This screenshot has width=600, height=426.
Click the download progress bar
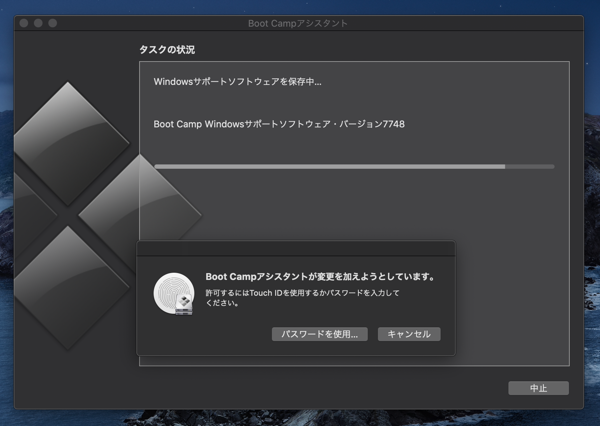[354, 166]
